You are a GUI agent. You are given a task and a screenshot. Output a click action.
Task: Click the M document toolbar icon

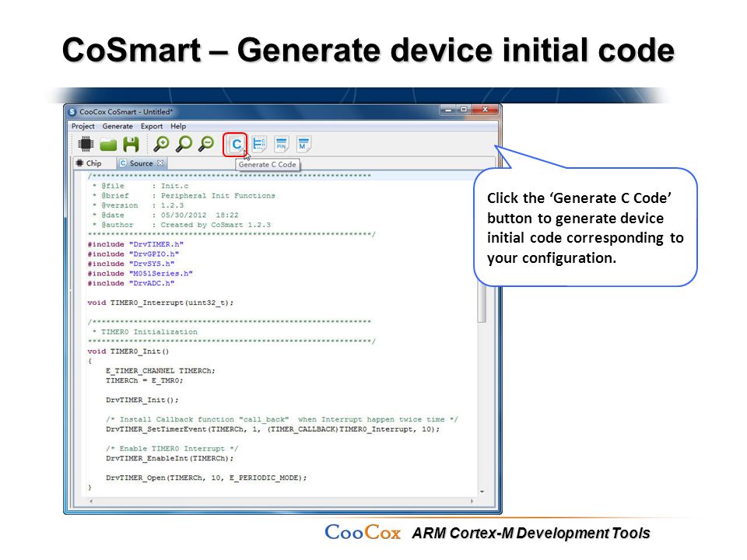pyautogui.click(x=303, y=144)
